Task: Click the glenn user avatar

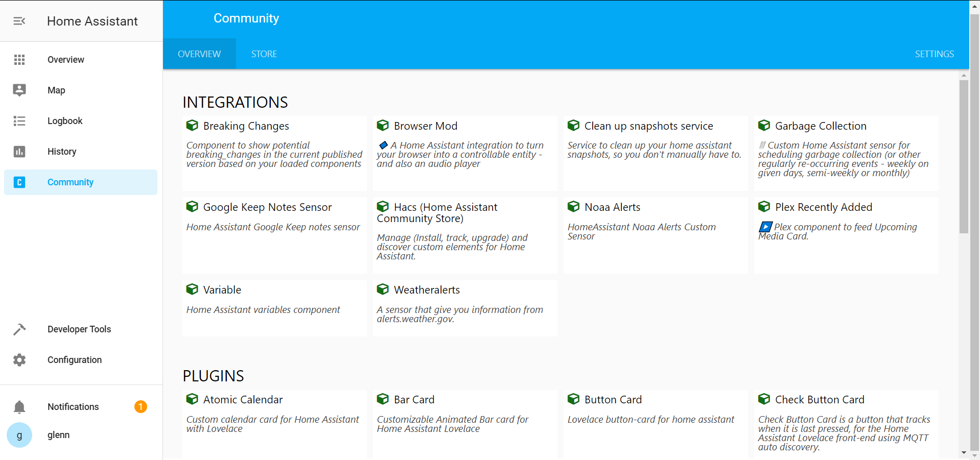Action: (x=19, y=435)
